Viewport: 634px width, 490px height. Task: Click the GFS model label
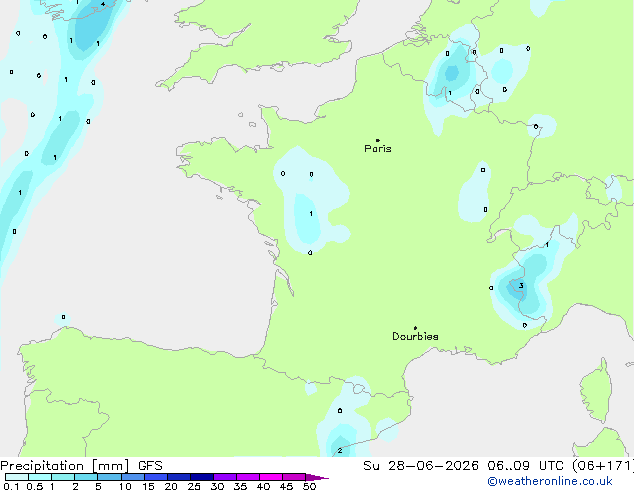150,466
